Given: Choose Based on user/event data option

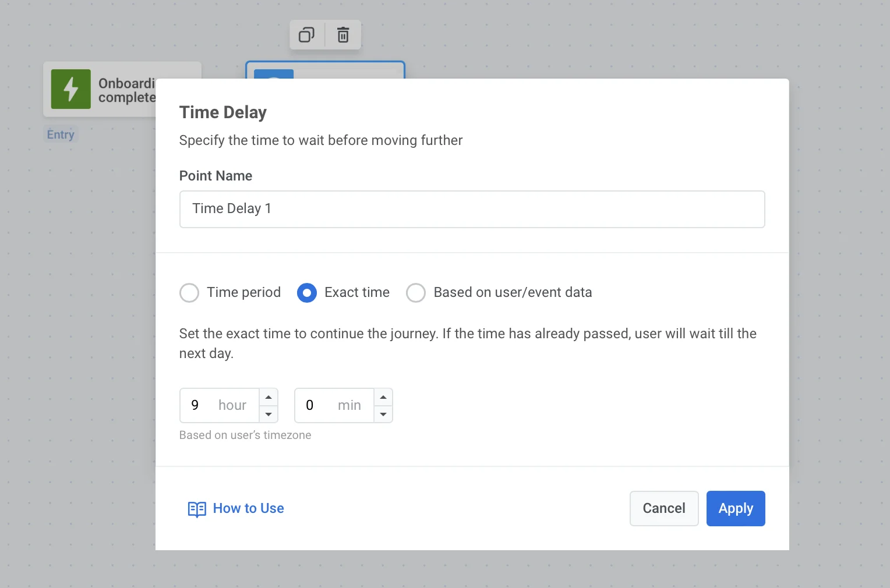Looking at the screenshot, I should 416,293.
